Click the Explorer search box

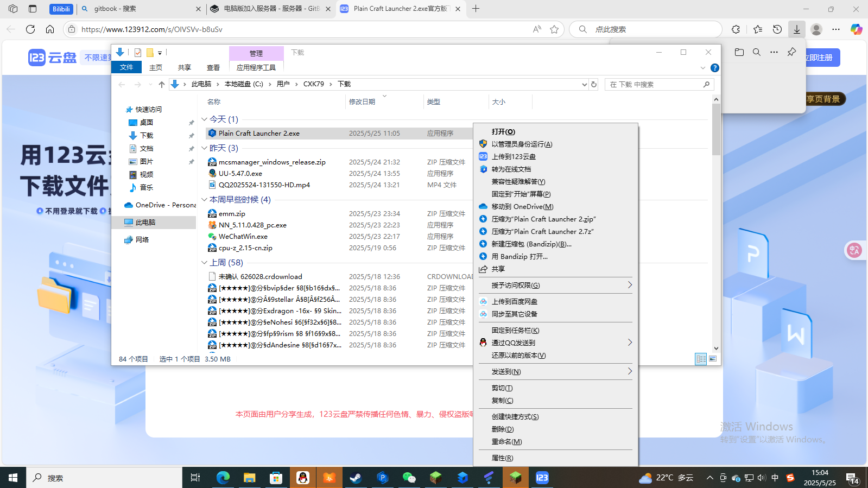tap(659, 84)
